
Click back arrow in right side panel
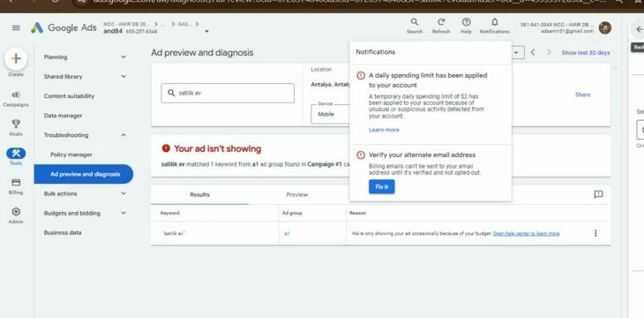coord(639,29)
